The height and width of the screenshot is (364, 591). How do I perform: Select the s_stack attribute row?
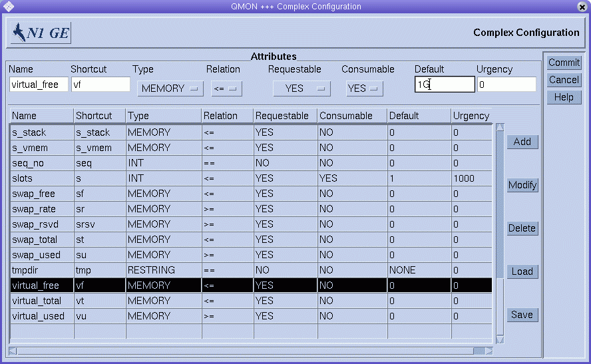pyautogui.click(x=251, y=132)
